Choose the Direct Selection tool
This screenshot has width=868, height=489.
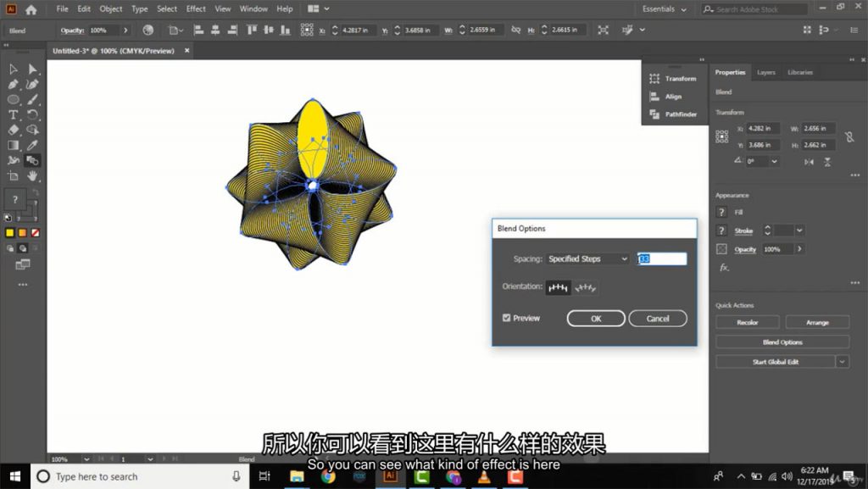click(x=32, y=69)
